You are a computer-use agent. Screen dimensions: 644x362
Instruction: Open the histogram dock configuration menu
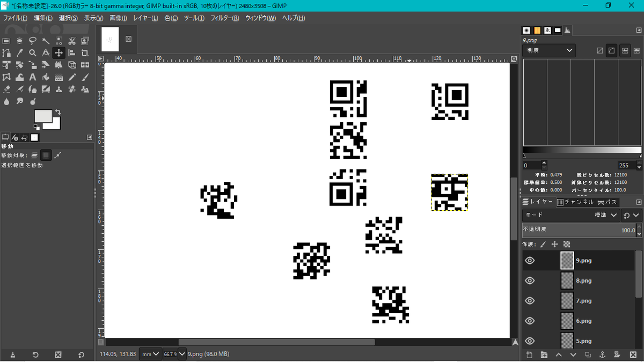pyautogui.click(x=639, y=30)
